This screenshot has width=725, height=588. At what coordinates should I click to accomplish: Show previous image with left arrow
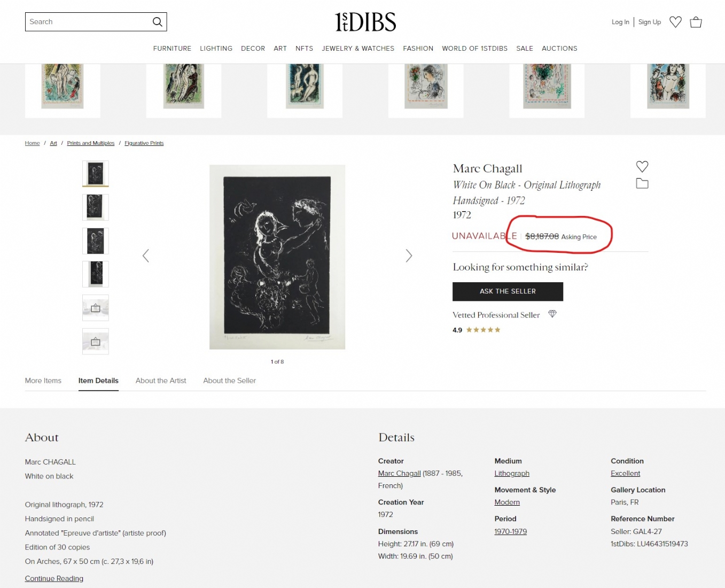coord(145,256)
